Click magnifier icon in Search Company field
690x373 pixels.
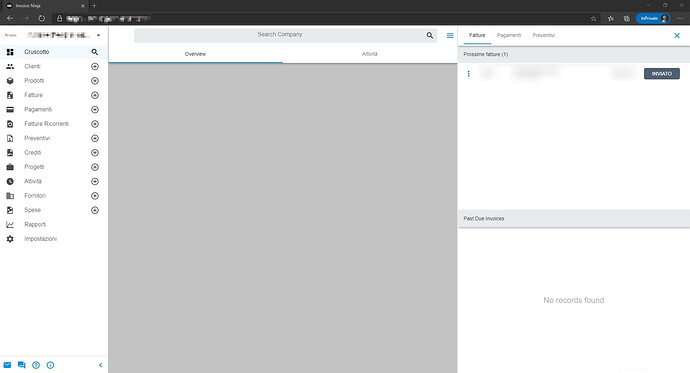(429, 35)
